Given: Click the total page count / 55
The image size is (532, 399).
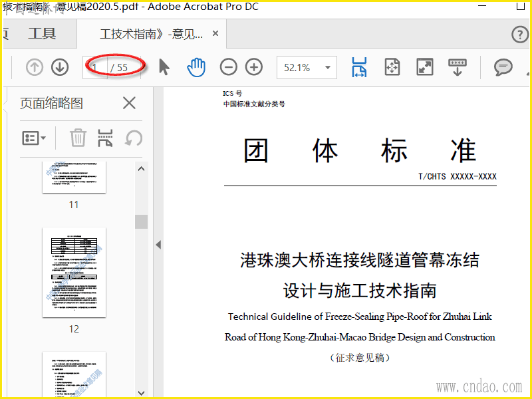Looking at the screenshot, I should (x=119, y=68).
